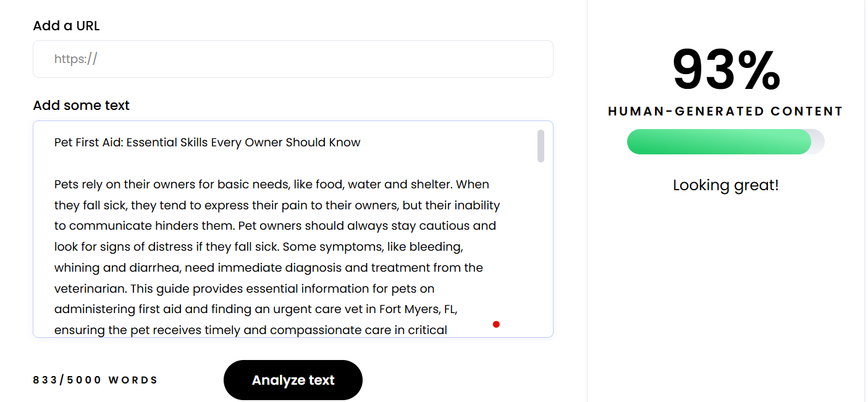
Task: Click the red dot in the text area
Action: coord(496,324)
